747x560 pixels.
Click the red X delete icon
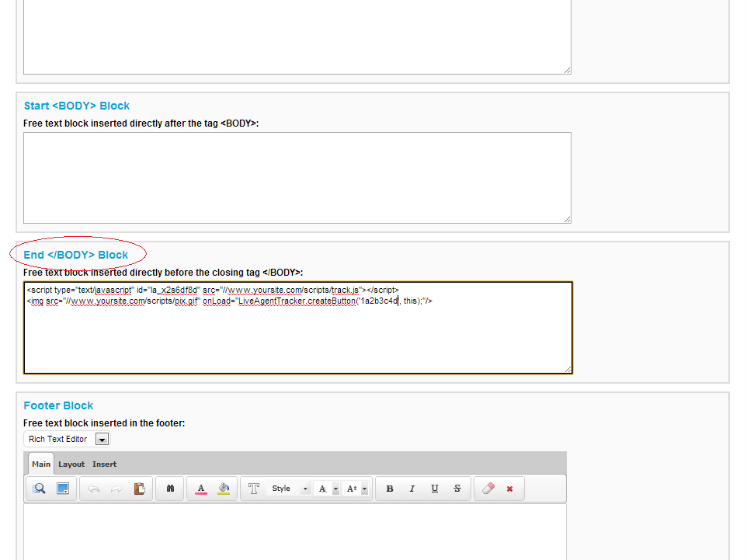point(510,489)
